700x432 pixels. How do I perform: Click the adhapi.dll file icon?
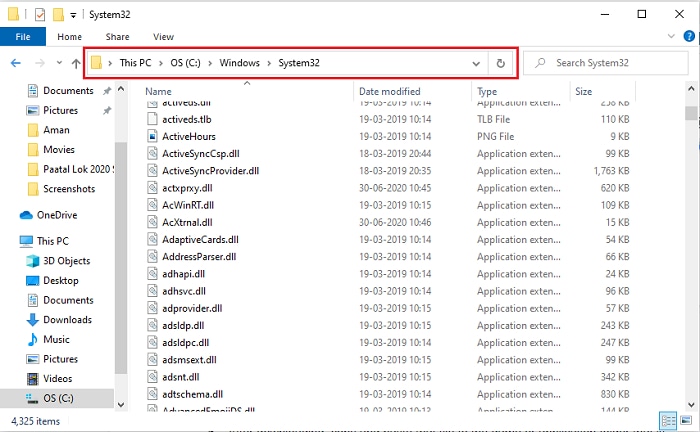point(152,274)
